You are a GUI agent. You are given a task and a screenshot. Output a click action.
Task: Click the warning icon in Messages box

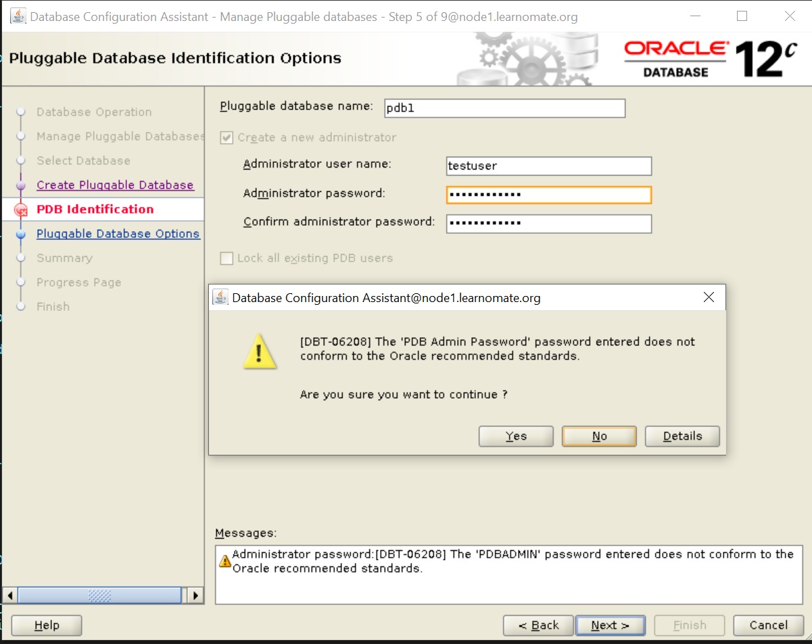point(225,561)
